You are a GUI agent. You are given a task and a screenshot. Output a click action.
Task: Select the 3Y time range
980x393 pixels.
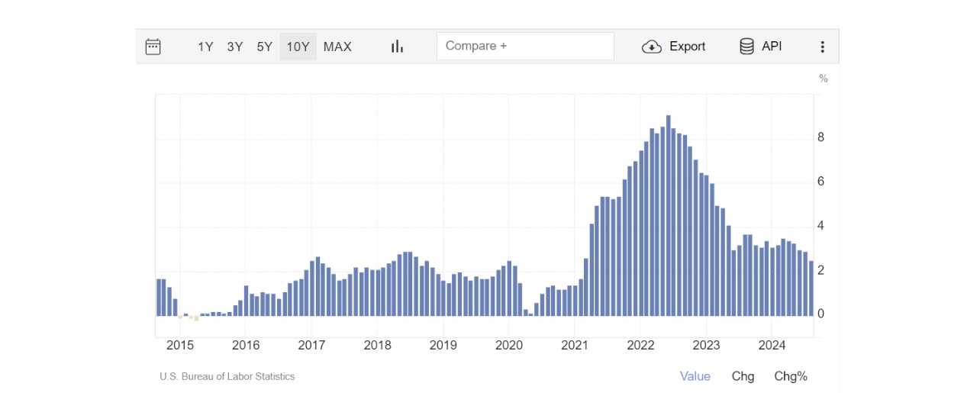(x=234, y=47)
